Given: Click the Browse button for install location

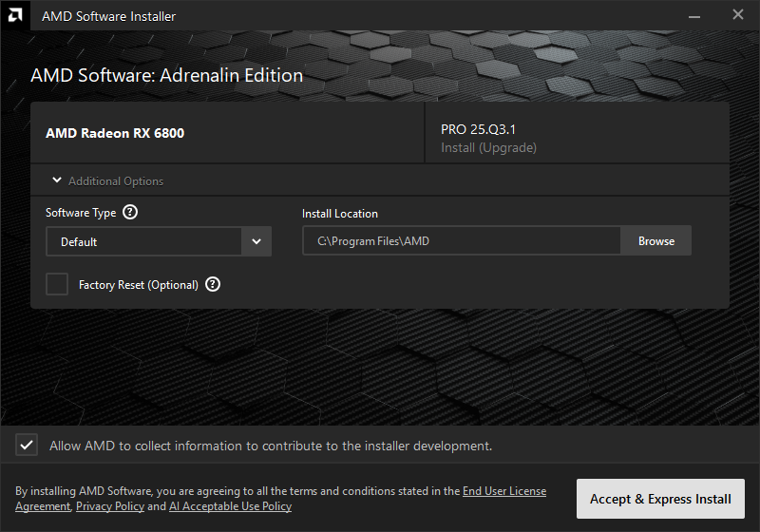Looking at the screenshot, I should (655, 240).
